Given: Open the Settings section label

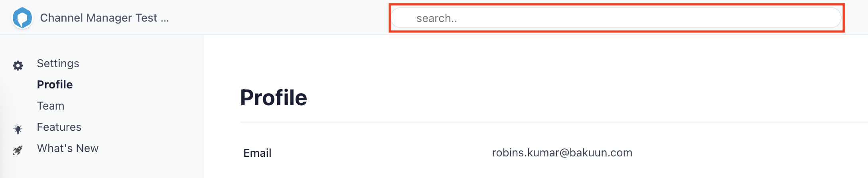Looking at the screenshot, I should click(x=58, y=64).
